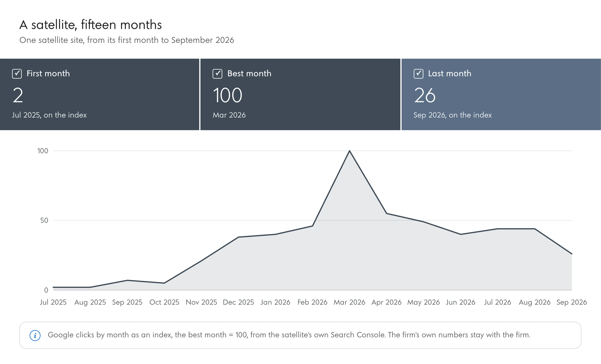Click the subtitle about September 2026
This screenshot has height=364, width=601.
(x=127, y=40)
